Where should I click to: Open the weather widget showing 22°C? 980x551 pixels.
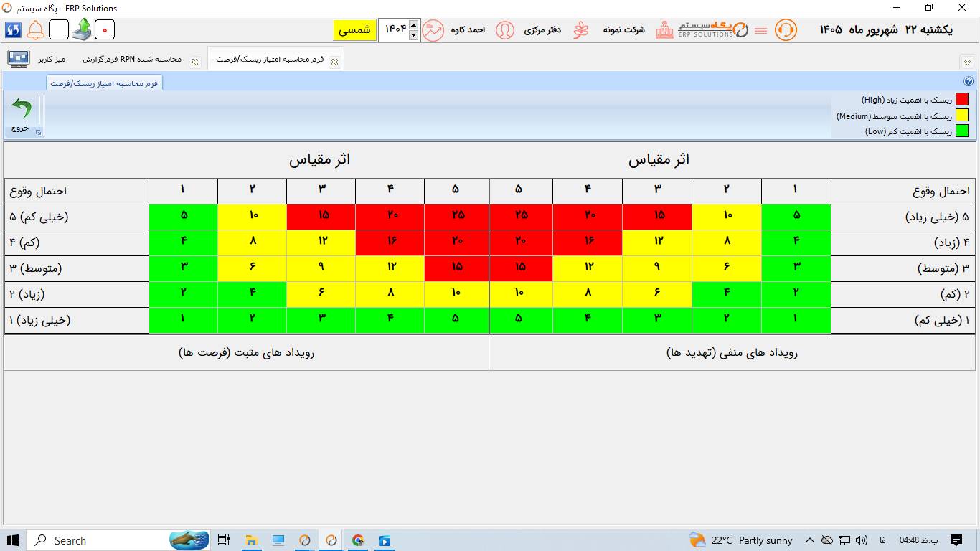[x=740, y=540]
